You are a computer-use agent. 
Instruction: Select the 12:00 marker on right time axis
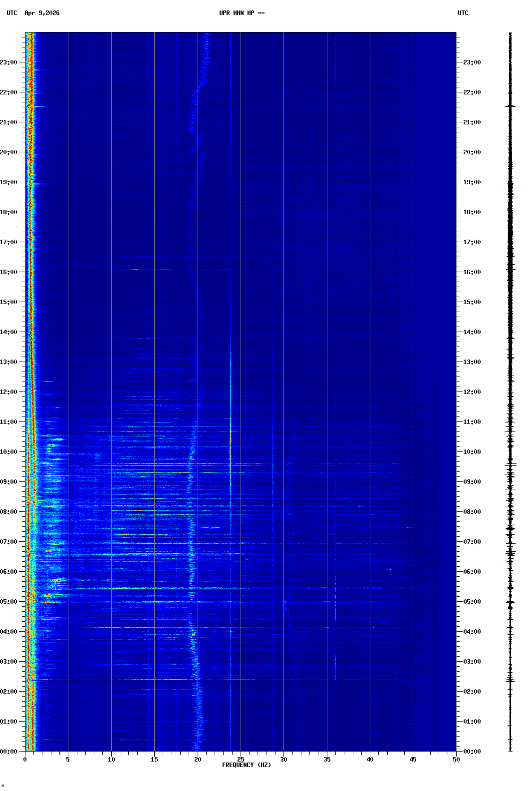[x=472, y=392]
